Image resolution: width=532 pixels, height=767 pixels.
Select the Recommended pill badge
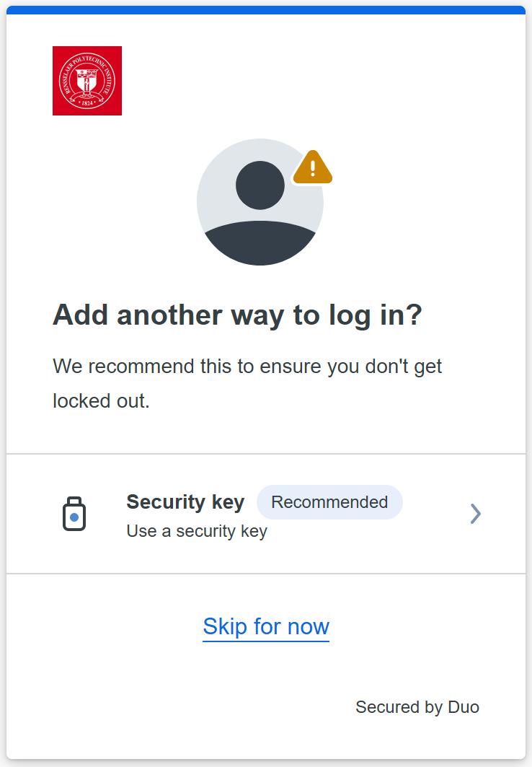[x=329, y=501]
